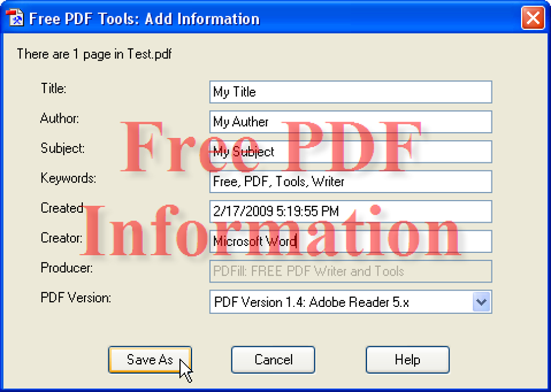551x392 pixels.
Task: Close the Add Information dialog
Action: [x=533, y=18]
